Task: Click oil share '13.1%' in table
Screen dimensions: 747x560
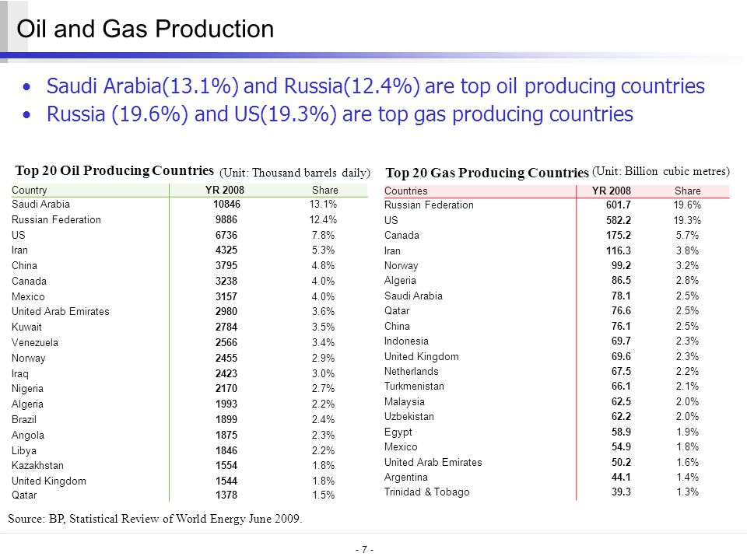Action: [x=323, y=205]
